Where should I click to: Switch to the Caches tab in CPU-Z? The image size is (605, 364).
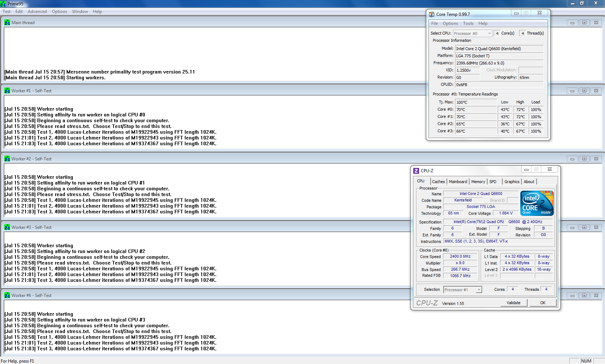coord(439,182)
